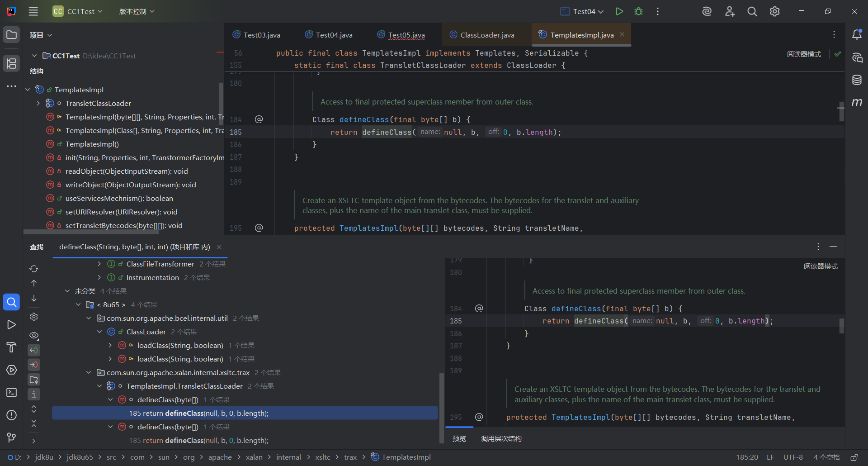Viewport: 868px width, 466px height.
Task: Open more run actions menu
Action: click(x=658, y=11)
